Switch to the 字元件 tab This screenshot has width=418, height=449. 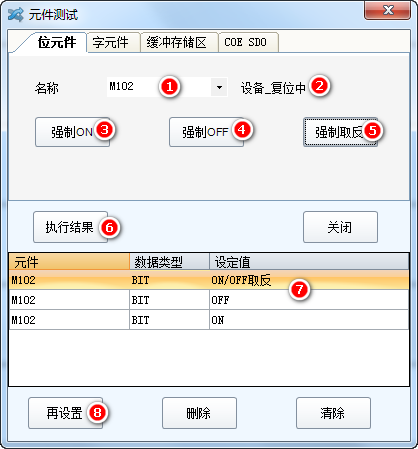113,42
